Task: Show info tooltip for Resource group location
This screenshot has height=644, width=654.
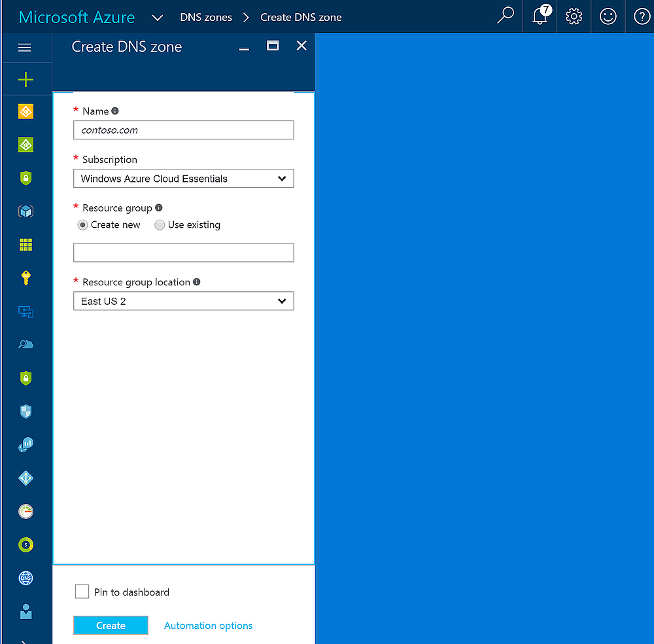Action: (x=196, y=281)
